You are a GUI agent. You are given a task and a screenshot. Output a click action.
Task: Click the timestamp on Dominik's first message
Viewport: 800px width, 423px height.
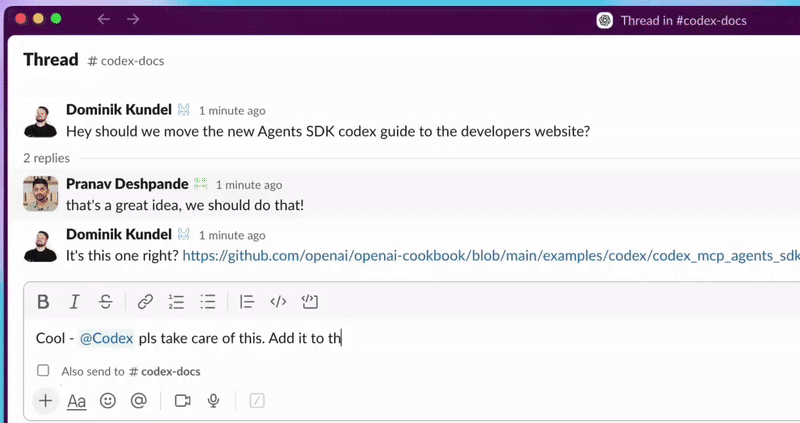(x=232, y=111)
